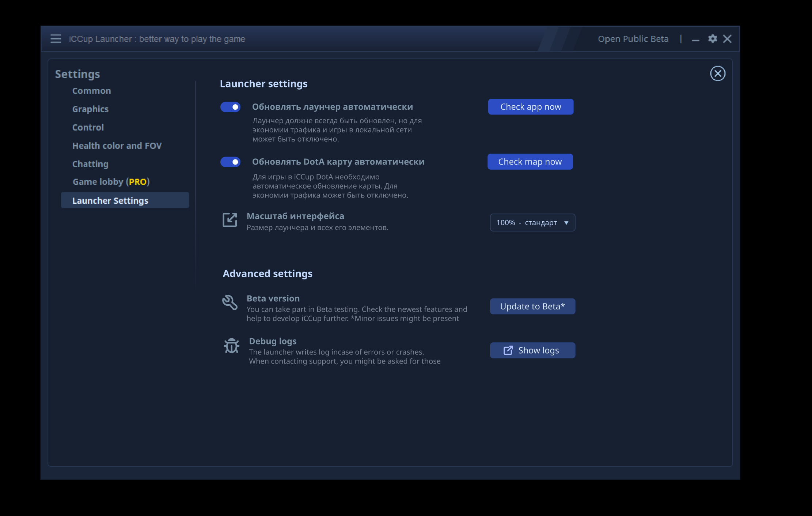This screenshot has height=516, width=812.
Task: Click the interface scale icon
Action: pos(230,220)
